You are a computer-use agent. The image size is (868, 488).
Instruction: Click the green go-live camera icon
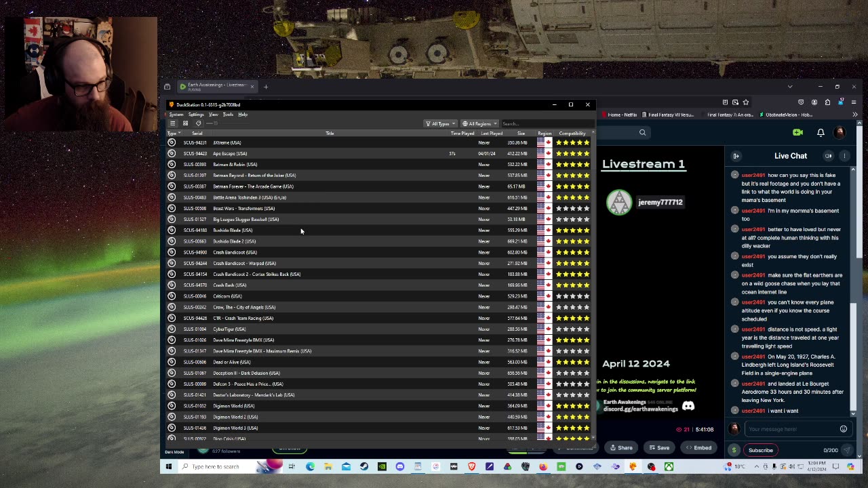[x=798, y=133]
